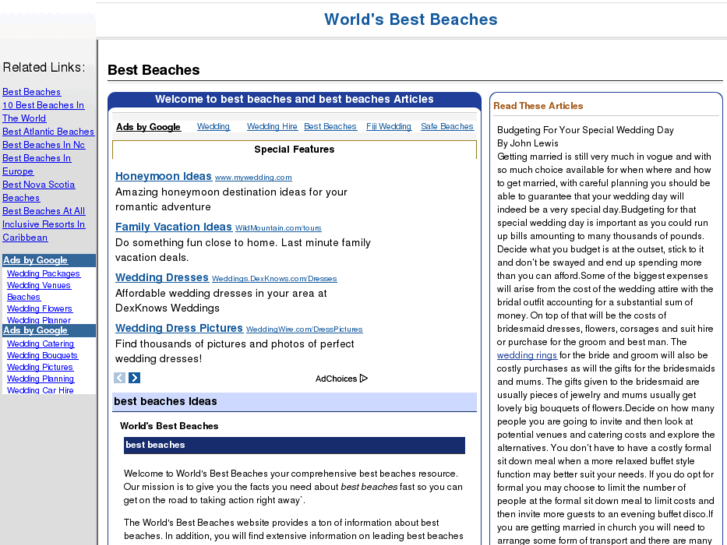This screenshot has height=545, width=727.
Task: Click the Special Features heading
Action: click(294, 149)
